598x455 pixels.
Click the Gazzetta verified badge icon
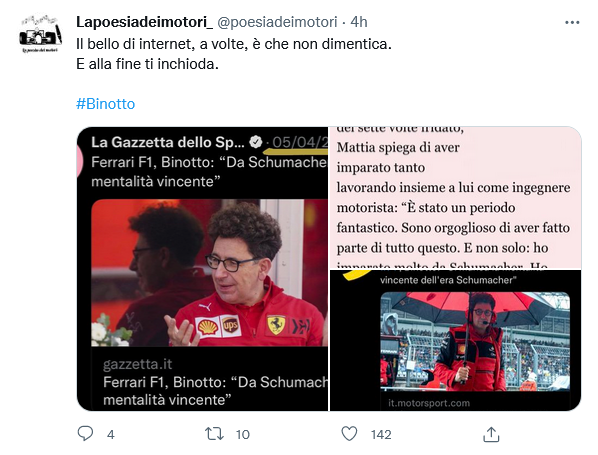coord(256,142)
